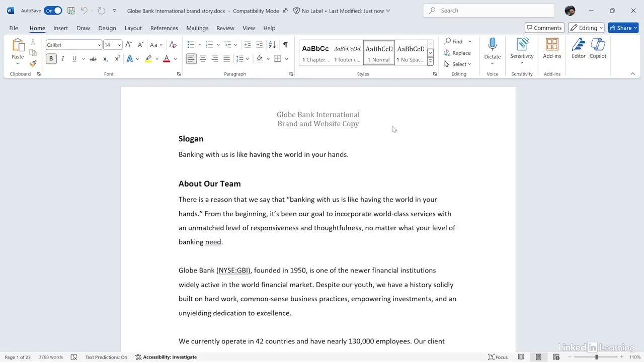Viewport: 644px width, 362px height.
Task: Sort paragraphs A to Z
Action: pos(272,45)
